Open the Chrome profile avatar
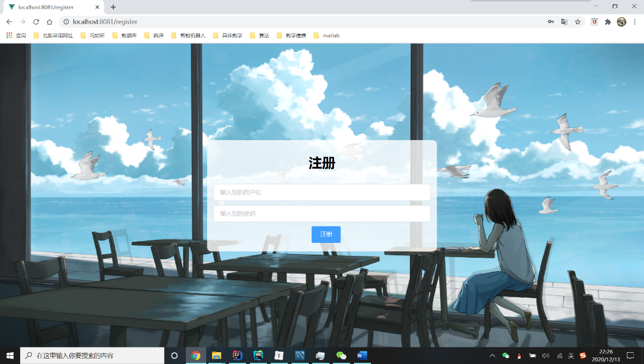Viewport: 644px width, 364px height. tap(622, 22)
